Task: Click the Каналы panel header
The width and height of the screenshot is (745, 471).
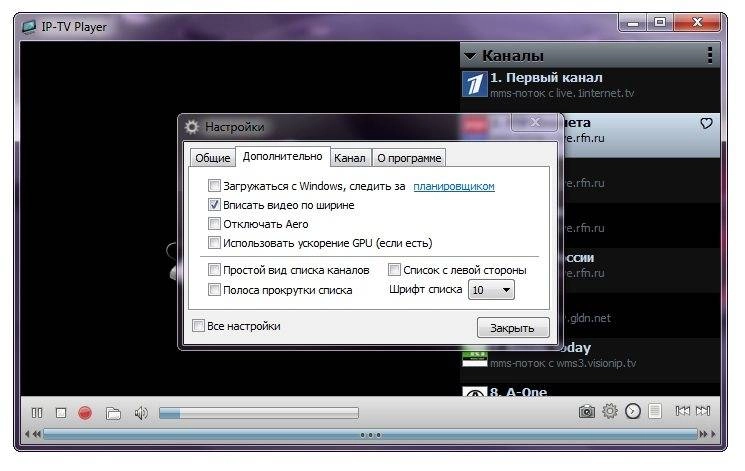Action: [591, 55]
